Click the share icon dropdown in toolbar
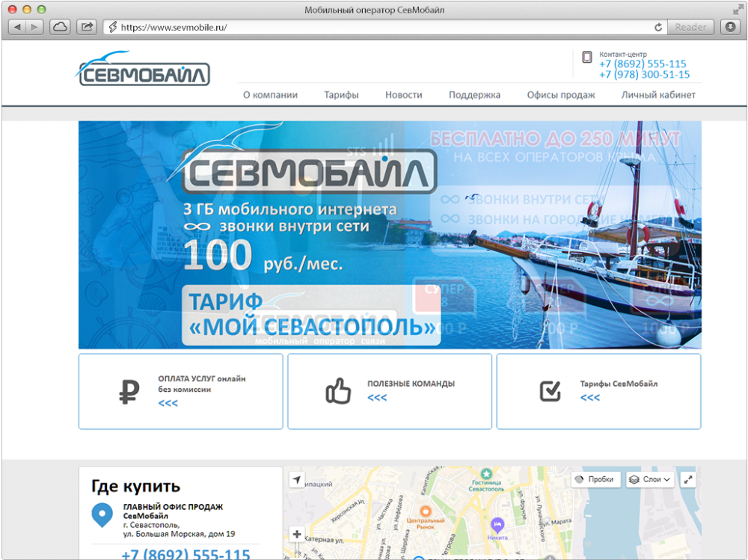 [x=86, y=25]
